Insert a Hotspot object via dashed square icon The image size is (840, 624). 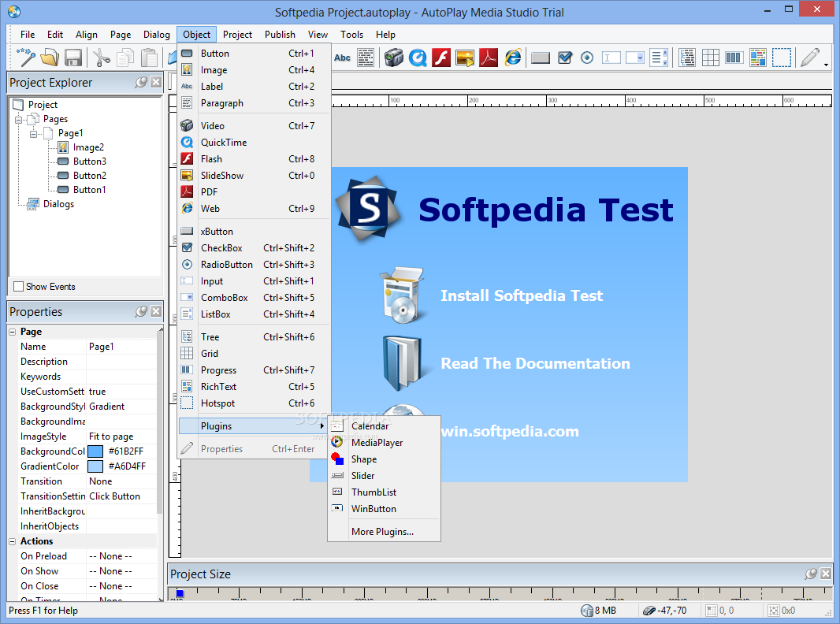(782, 58)
